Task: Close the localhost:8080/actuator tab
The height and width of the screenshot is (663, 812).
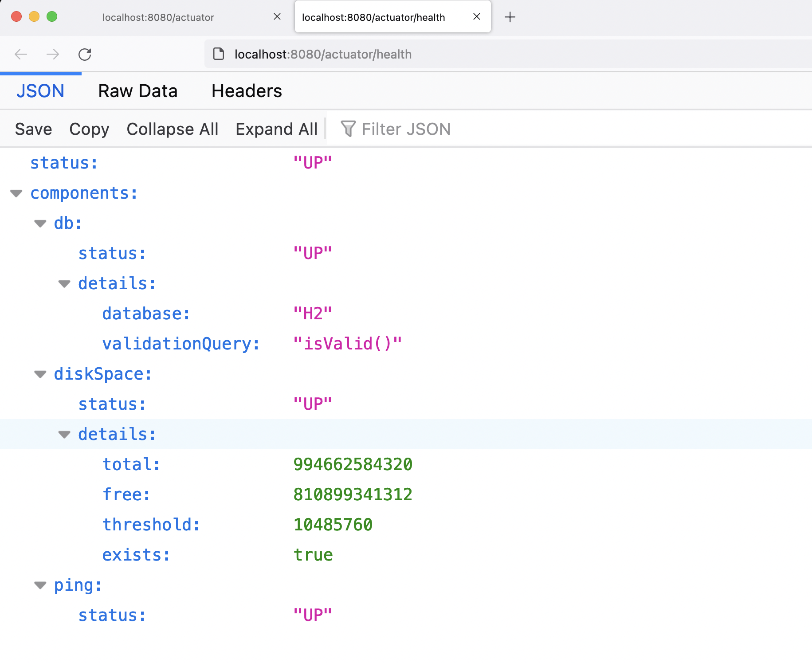Action: point(277,16)
